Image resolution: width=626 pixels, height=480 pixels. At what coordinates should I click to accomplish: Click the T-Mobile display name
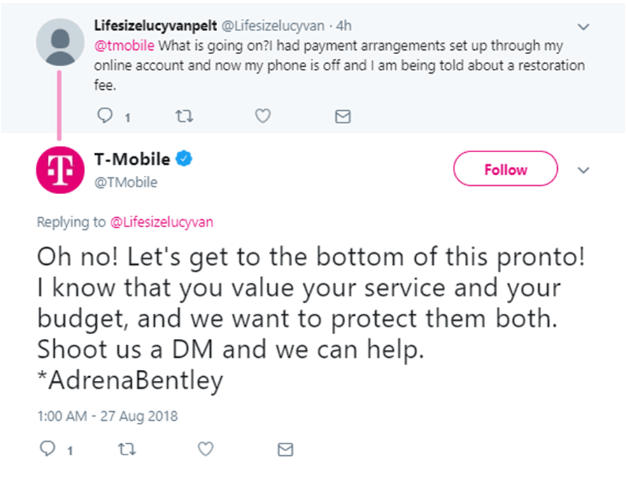click(132, 159)
